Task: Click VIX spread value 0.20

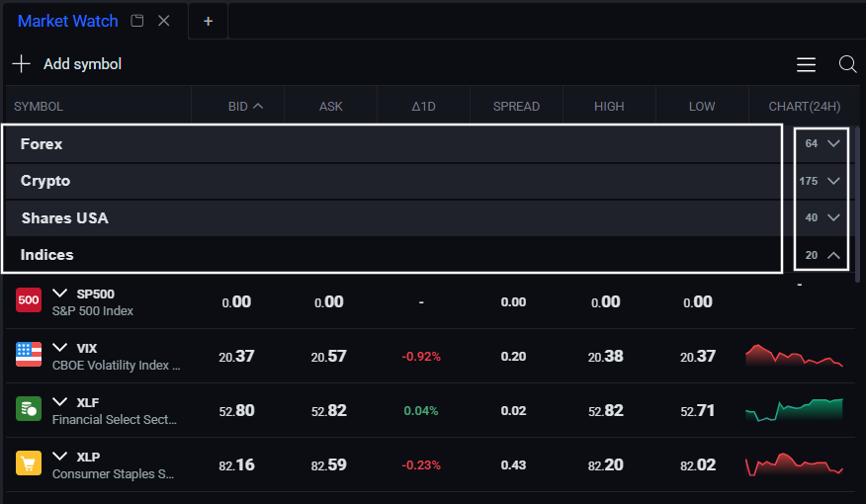Action: point(513,357)
